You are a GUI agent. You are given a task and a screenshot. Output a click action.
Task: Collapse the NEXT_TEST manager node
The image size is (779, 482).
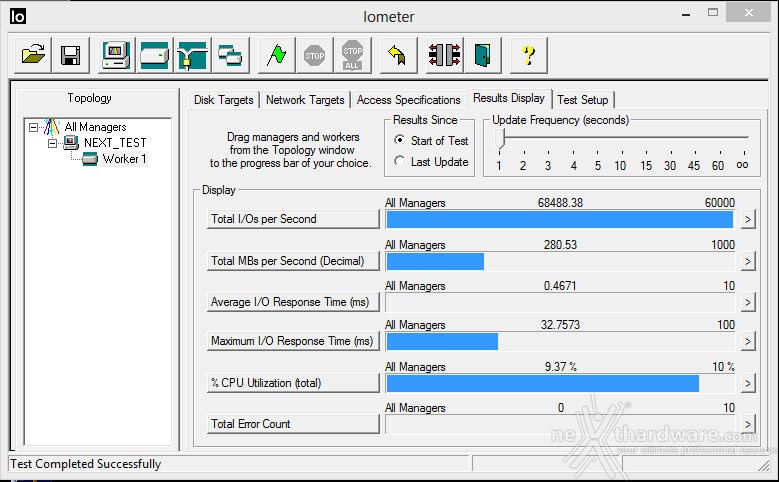click(52, 144)
